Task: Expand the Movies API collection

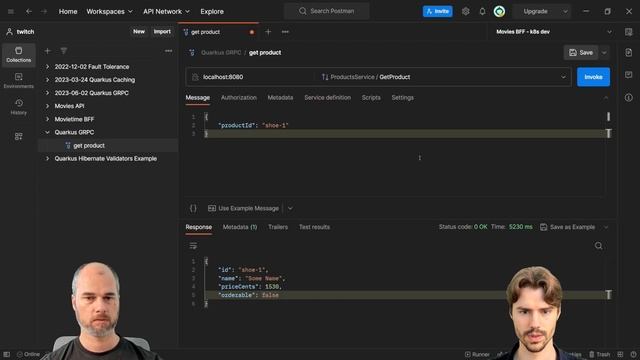Action: 47,106
